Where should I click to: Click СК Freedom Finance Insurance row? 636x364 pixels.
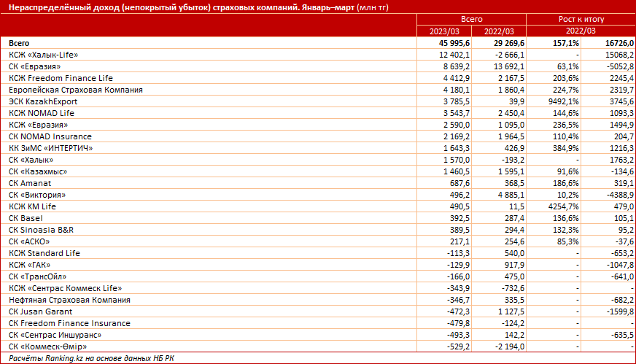(x=318, y=324)
